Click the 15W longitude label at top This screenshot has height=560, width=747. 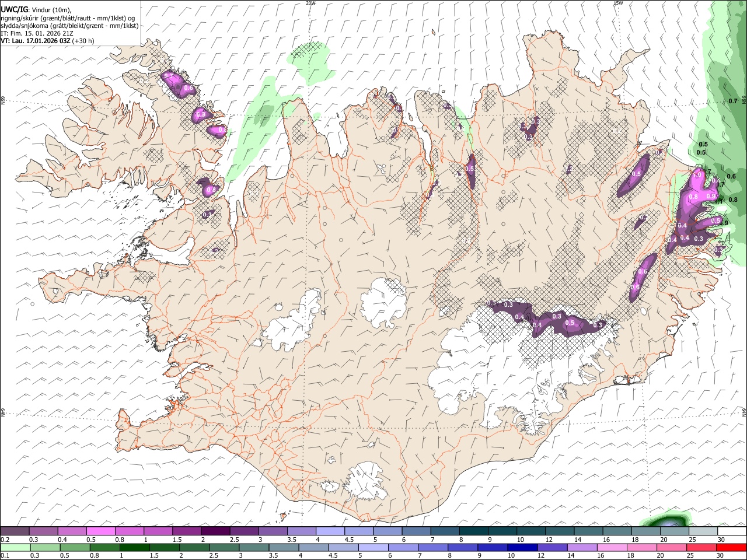618,3
